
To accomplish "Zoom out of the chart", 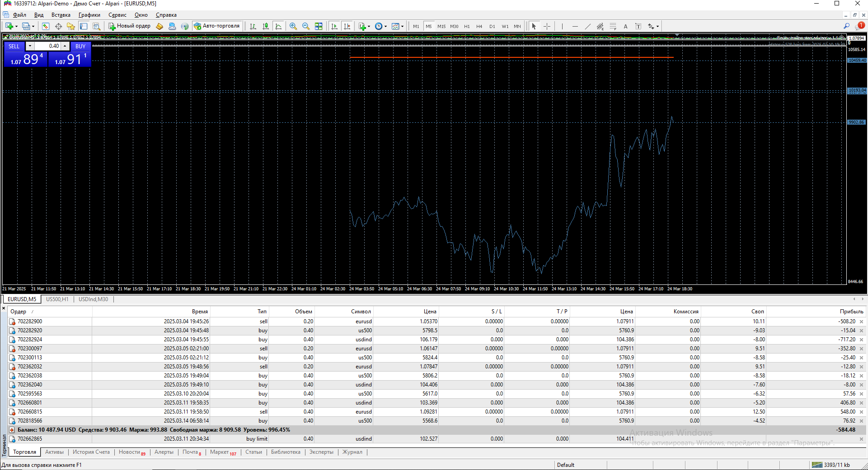I will coord(306,26).
